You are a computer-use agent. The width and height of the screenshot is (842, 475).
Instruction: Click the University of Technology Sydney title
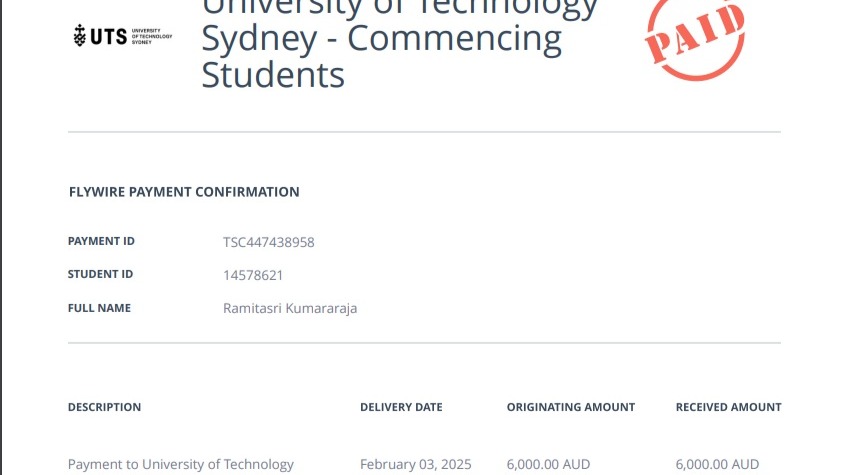coord(400,43)
